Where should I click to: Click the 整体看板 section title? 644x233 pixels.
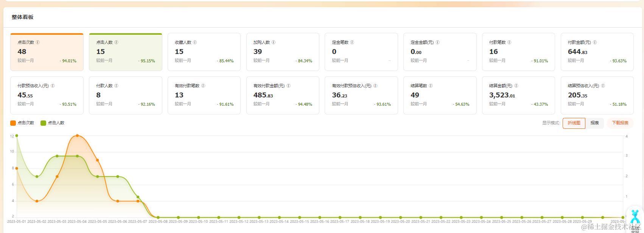pyautogui.click(x=22, y=17)
